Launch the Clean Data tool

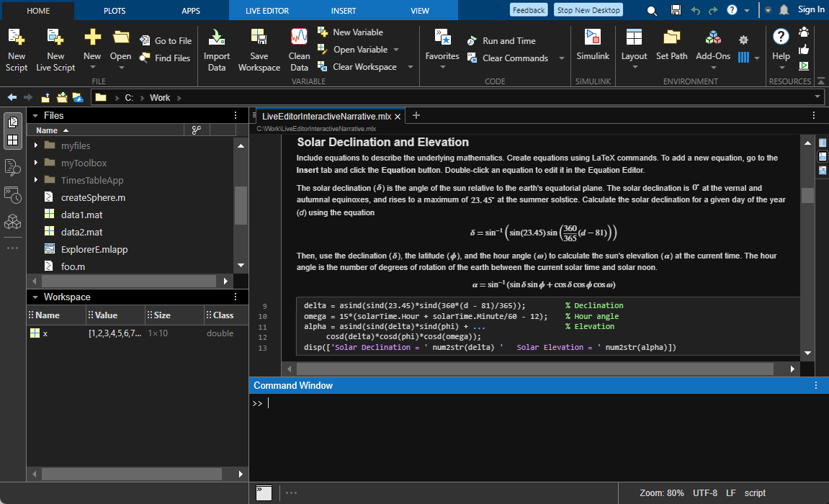pyautogui.click(x=298, y=49)
